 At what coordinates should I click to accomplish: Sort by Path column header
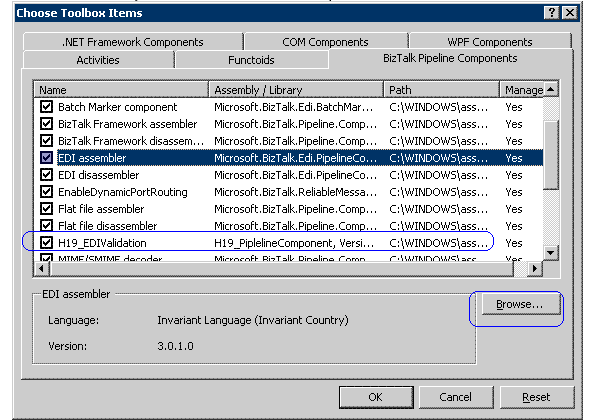tap(441, 90)
